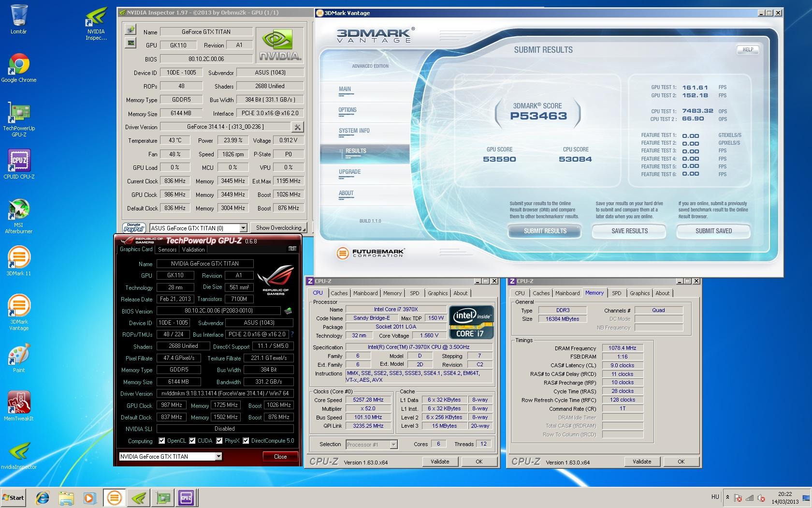Click the BIOS Version field in GPU-Z
Viewport: 812px width, 508px height.
218,311
